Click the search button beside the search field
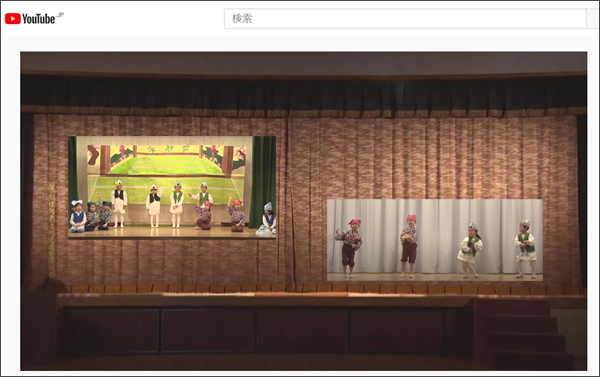This screenshot has width=600, height=377. tap(593, 18)
